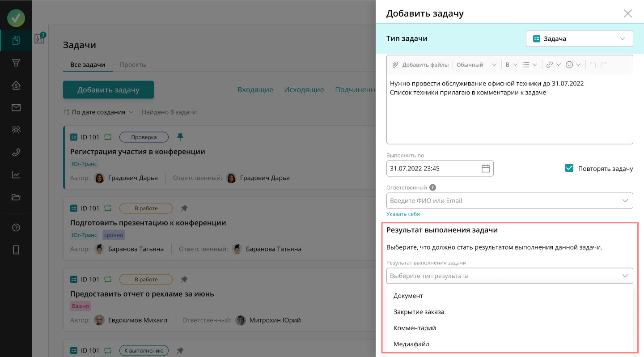Open calendar picker in due date field
The width and height of the screenshot is (644, 357).
point(486,169)
